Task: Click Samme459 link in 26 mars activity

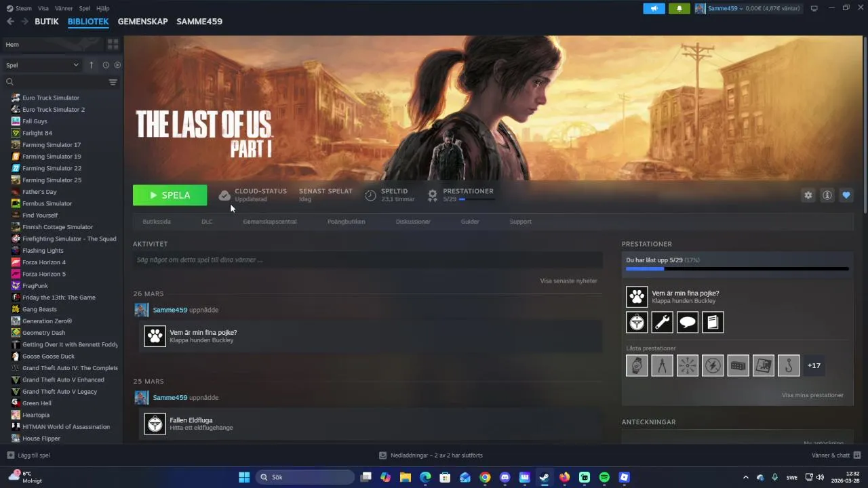Action: pos(170,310)
